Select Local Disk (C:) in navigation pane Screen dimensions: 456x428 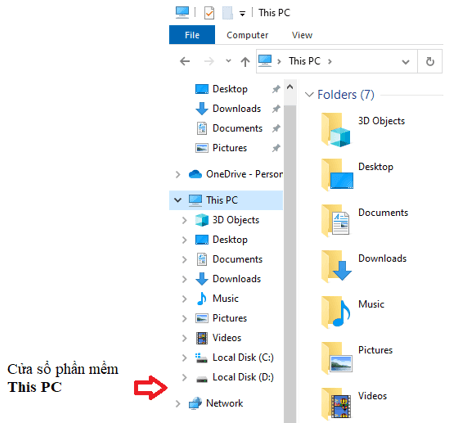(x=234, y=357)
